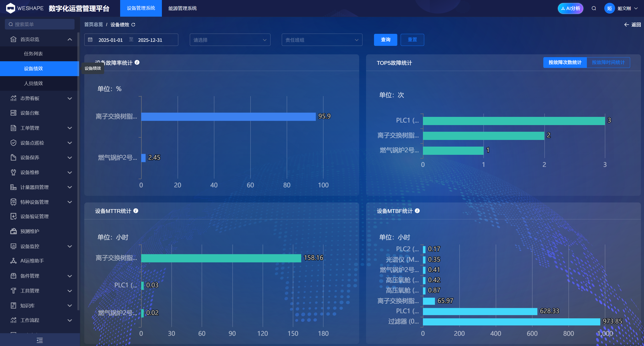Image resolution: width=644 pixels, height=346 pixels.
Task: Expand the 工单管理 menu group
Action: [x=40, y=128]
